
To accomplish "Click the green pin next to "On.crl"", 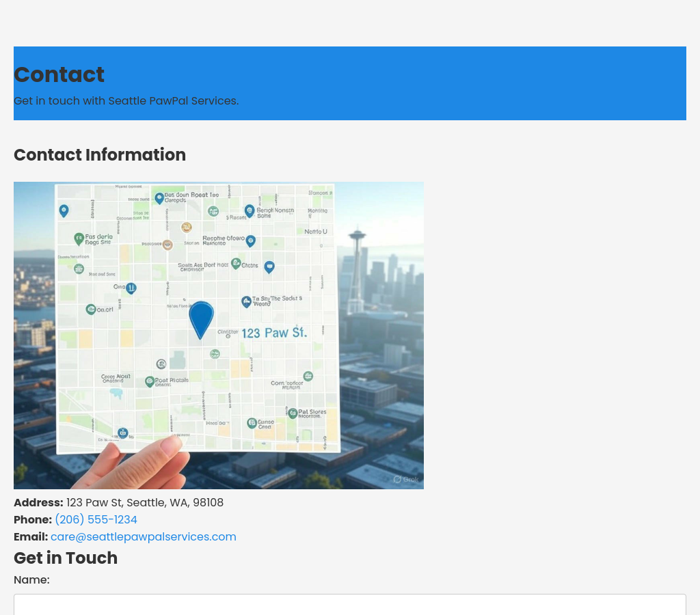I will (91, 310).
